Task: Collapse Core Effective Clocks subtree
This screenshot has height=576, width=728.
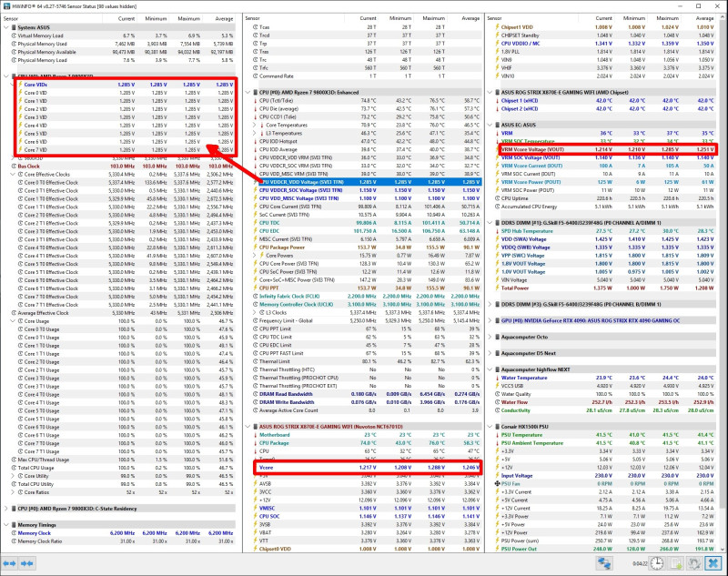Action: pyautogui.click(x=13, y=174)
